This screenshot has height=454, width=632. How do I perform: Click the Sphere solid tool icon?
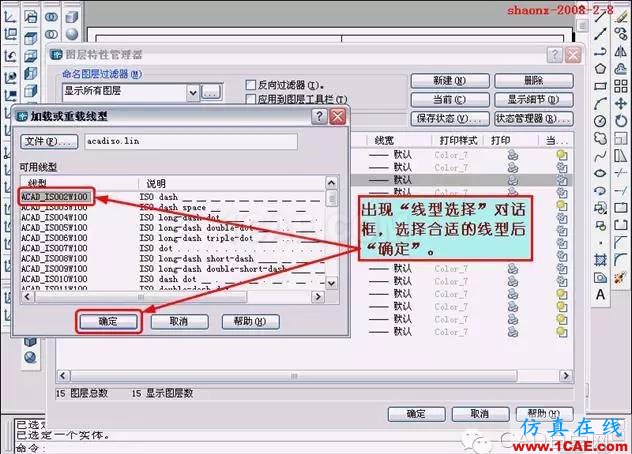[72, 34]
